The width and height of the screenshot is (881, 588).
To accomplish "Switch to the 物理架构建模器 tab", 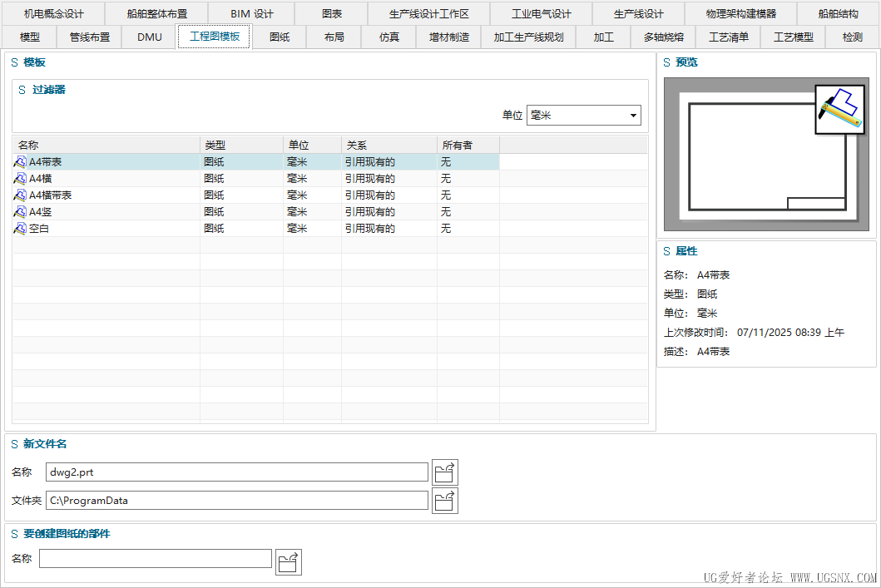I will [740, 13].
